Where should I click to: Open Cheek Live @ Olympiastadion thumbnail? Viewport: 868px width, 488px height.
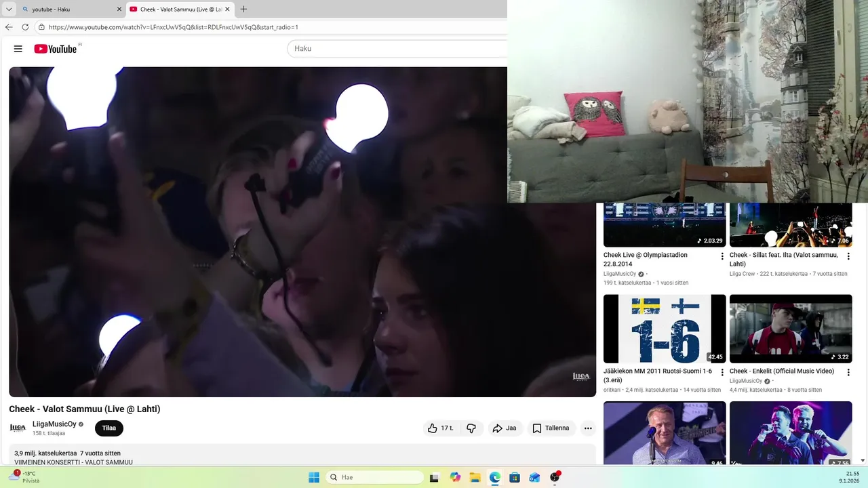[665, 224]
